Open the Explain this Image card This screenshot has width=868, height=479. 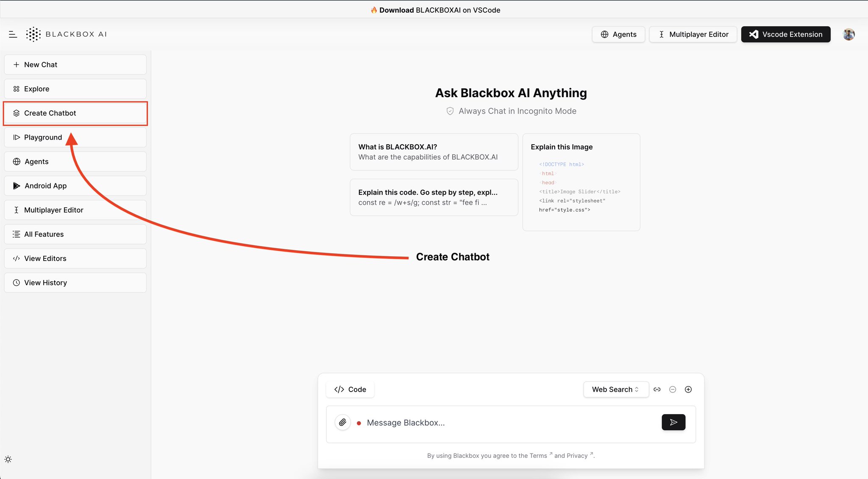pos(581,182)
